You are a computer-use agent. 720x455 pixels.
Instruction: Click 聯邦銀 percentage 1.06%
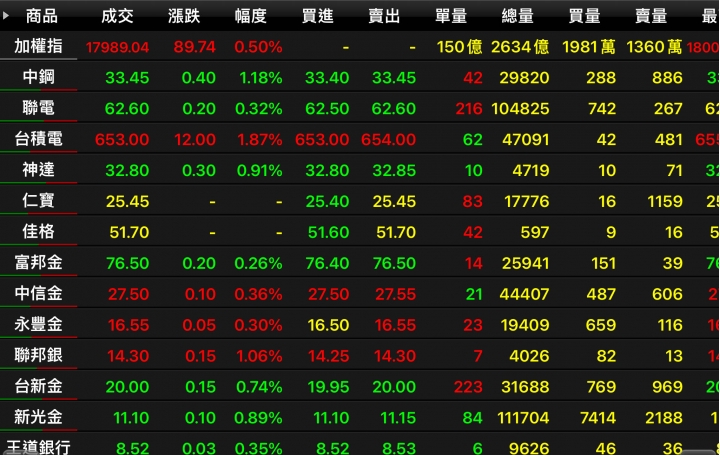[259, 356]
